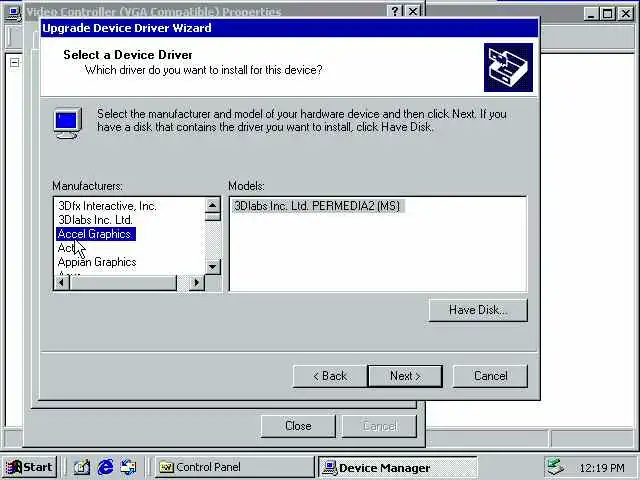The image size is (640, 480).
Task: Click Manufacturers list scroll up arrow
Action: click(212, 205)
